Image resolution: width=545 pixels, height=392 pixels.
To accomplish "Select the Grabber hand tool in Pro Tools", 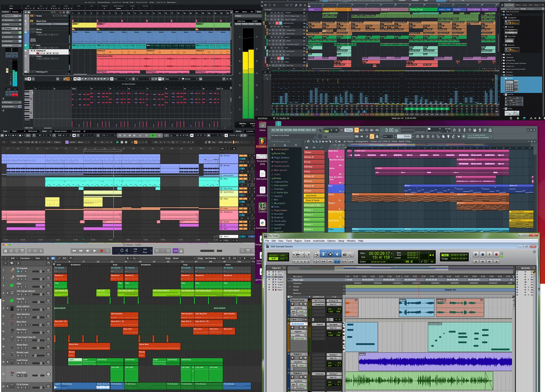I will pyautogui.click(x=337, y=254).
